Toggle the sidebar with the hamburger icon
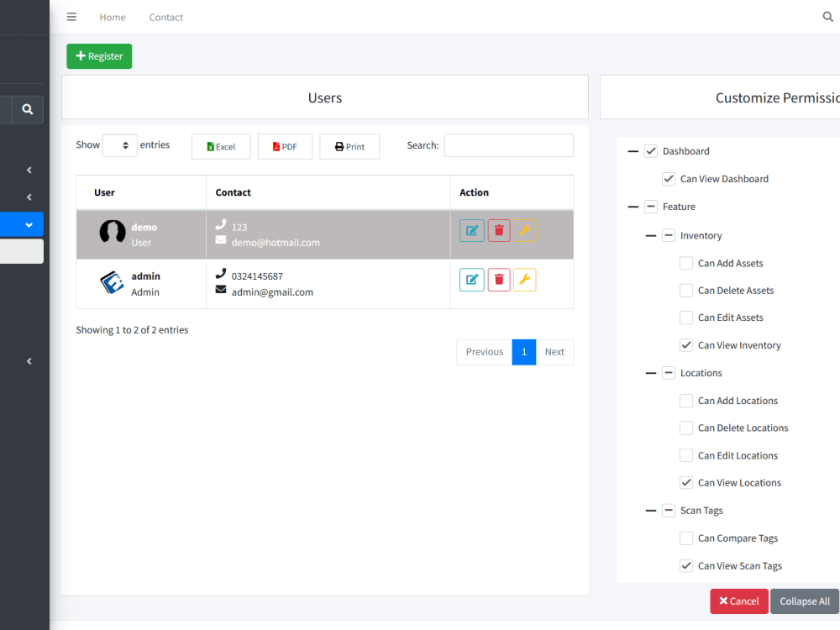The width and height of the screenshot is (840, 630). tap(71, 17)
